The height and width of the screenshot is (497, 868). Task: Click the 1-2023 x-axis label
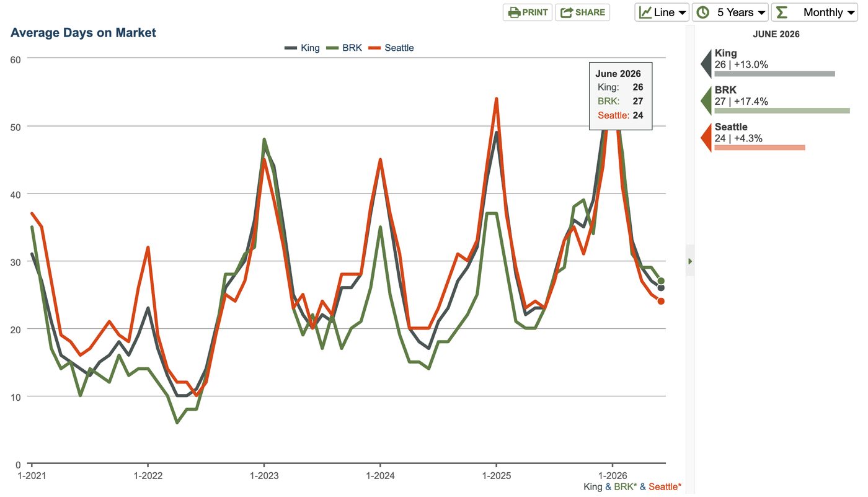point(264,476)
